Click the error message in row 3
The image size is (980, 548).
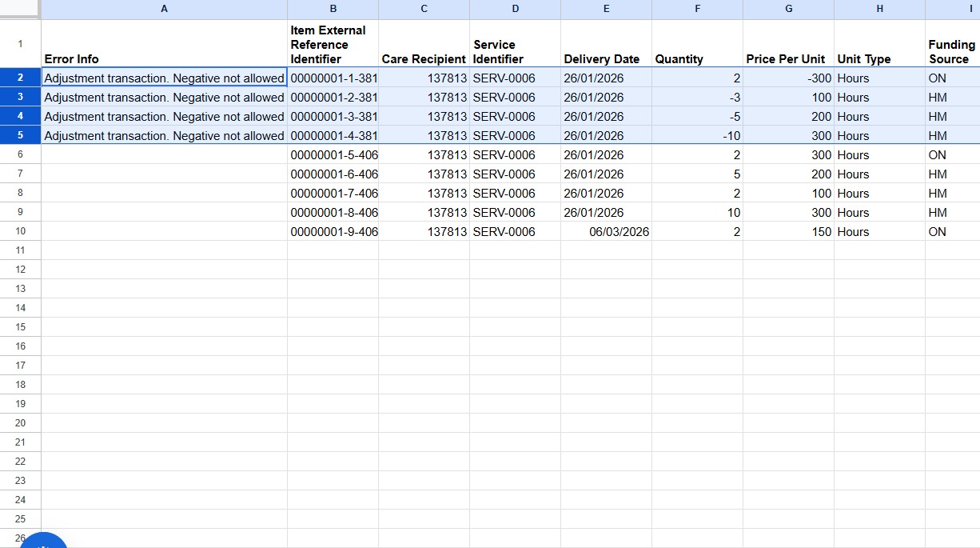(164, 98)
